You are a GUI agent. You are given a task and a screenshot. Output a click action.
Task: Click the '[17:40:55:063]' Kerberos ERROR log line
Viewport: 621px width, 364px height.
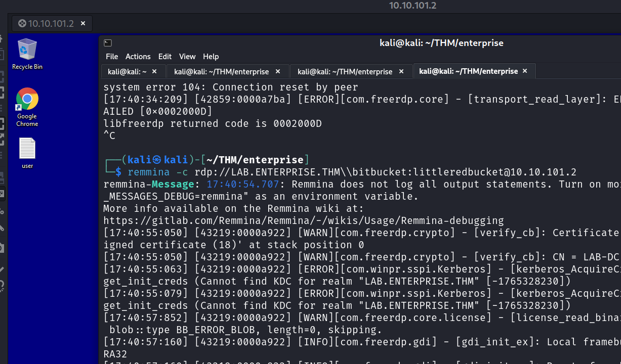pyautogui.click(x=362, y=269)
